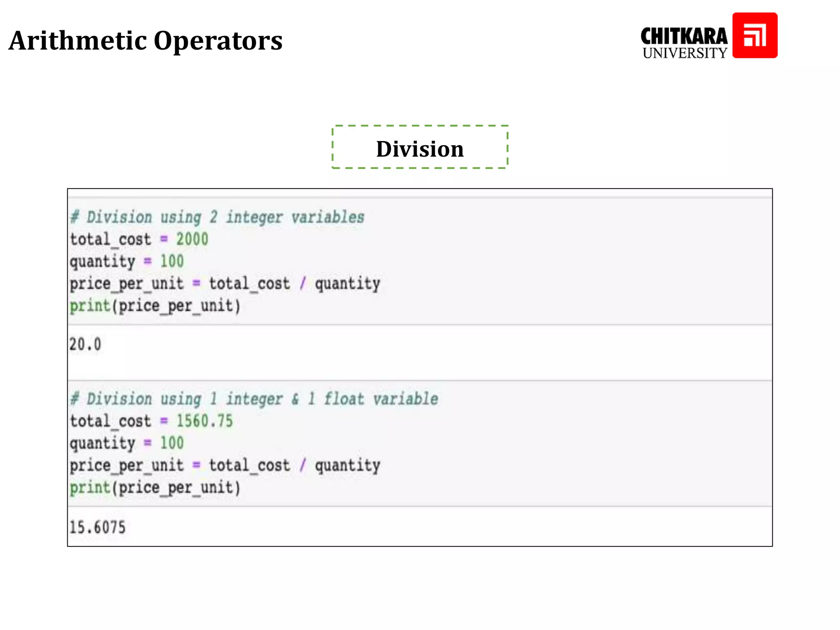
Task: Click the red Chitkara logo icon
Action: point(754,35)
